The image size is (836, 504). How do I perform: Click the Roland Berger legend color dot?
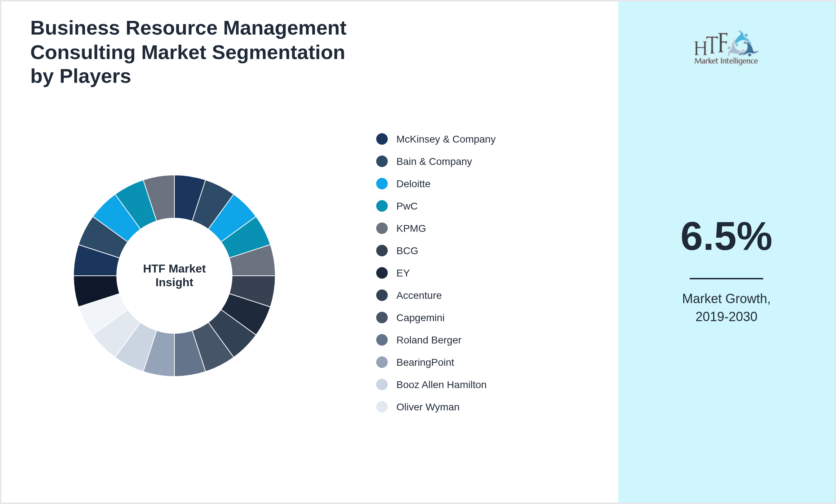pyautogui.click(x=382, y=340)
